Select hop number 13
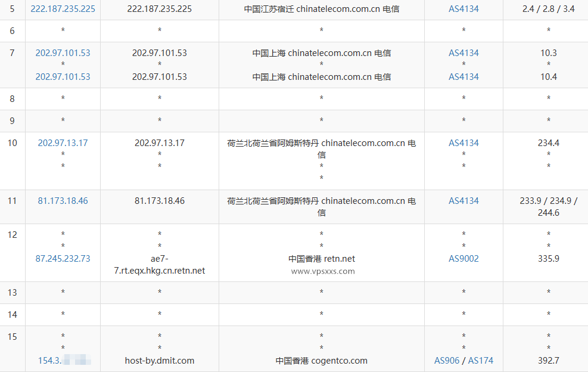This screenshot has height=372, width=588. tap(13, 293)
